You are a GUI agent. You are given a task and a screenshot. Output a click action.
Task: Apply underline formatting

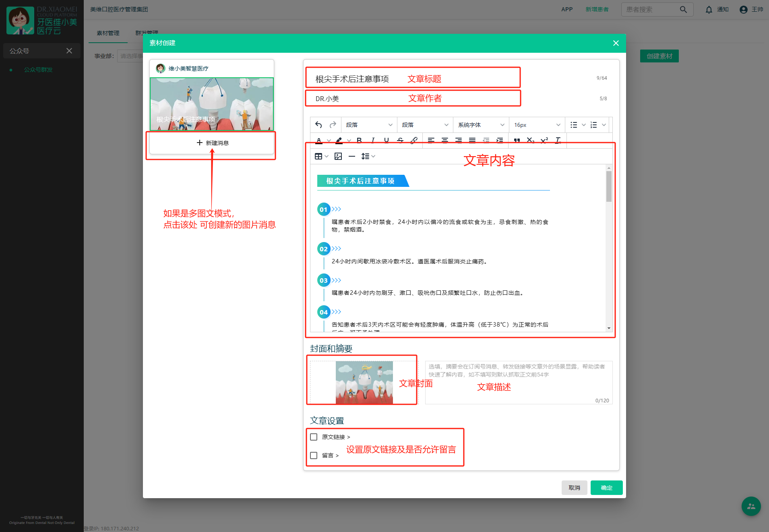tap(387, 140)
